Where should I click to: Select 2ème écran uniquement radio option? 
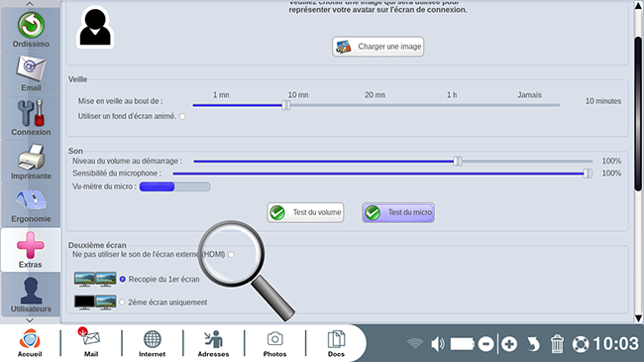coord(122,302)
